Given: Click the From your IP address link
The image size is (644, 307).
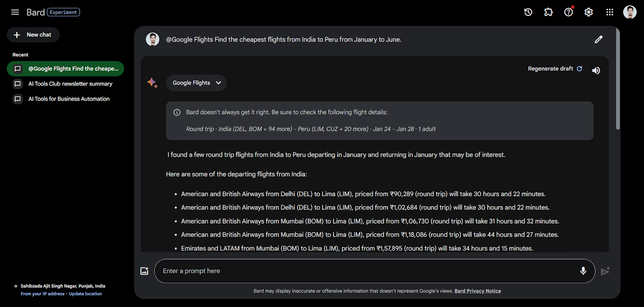Looking at the screenshot, I should (x=43, y=294).
